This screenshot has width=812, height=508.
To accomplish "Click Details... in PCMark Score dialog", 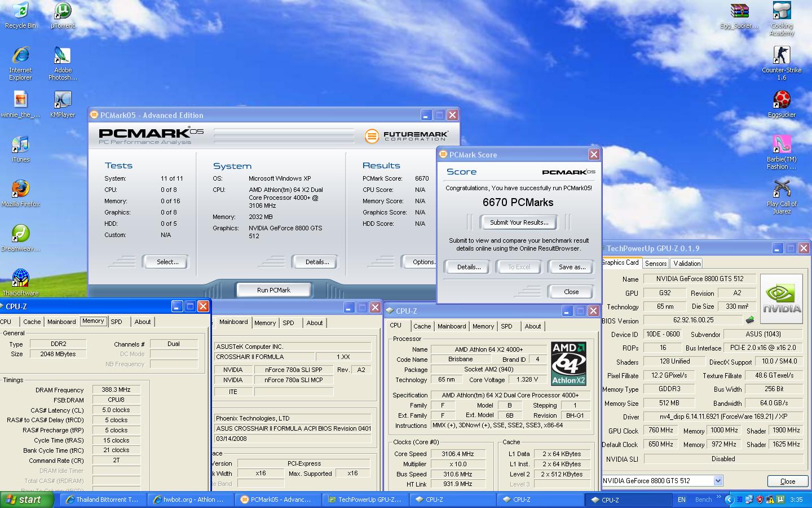I will 469,267.
